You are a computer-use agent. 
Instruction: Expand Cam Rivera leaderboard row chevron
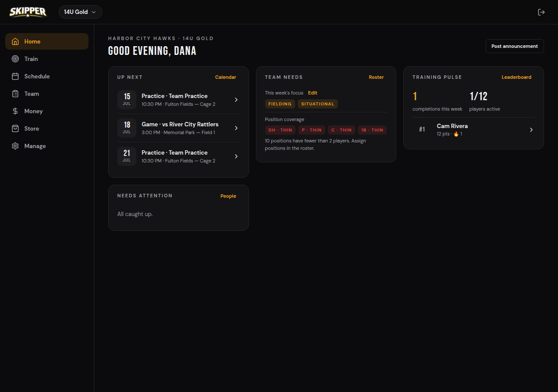[531, 130]
